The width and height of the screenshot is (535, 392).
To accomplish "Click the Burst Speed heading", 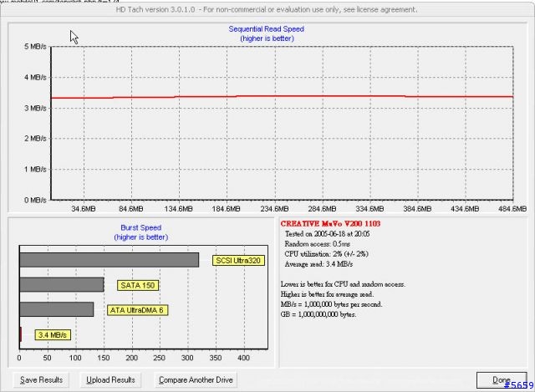I will (x=141, y=227).
